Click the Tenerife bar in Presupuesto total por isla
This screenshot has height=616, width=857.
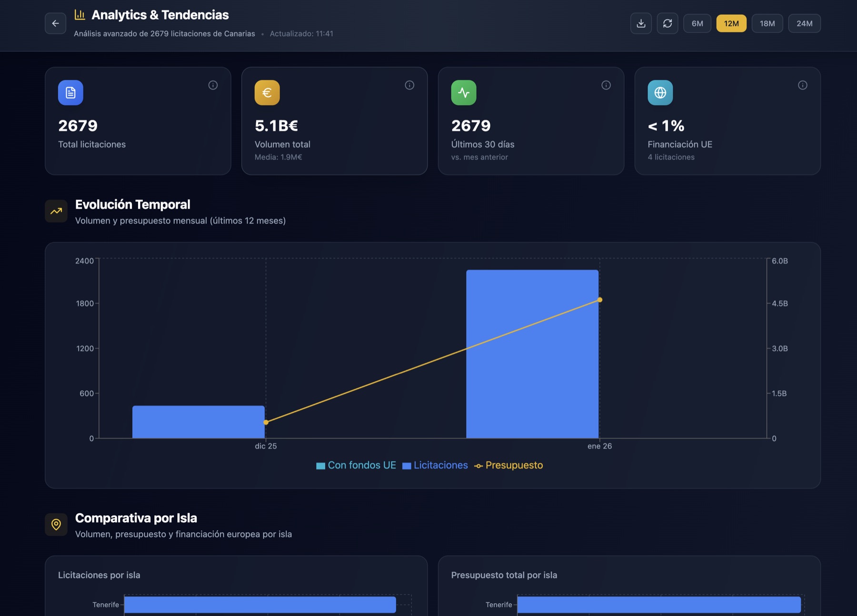[x=659, y=605]
